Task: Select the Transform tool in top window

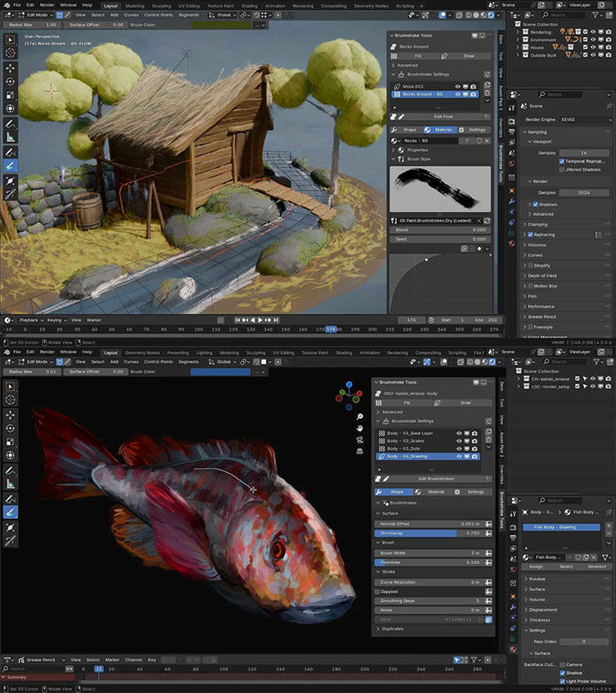Action: 10,108
